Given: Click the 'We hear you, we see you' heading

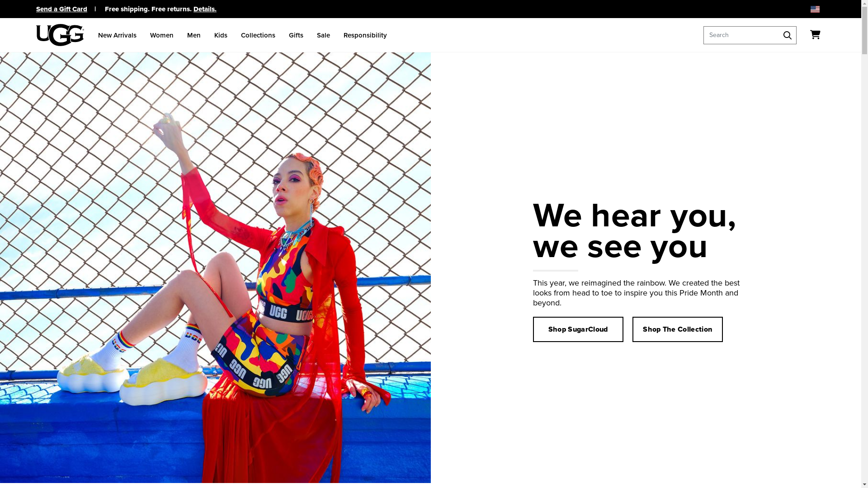Looking at the screenshot, I should click(635, 231).
